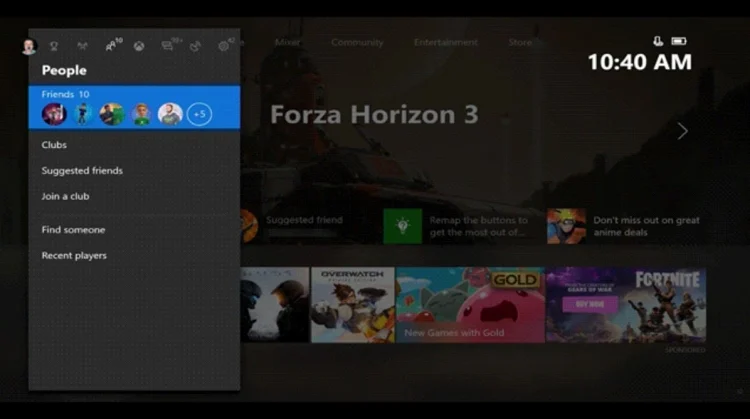Open the Friends 10 list
The width and height of the screenshot is (750, 419).
pos(134,108)
